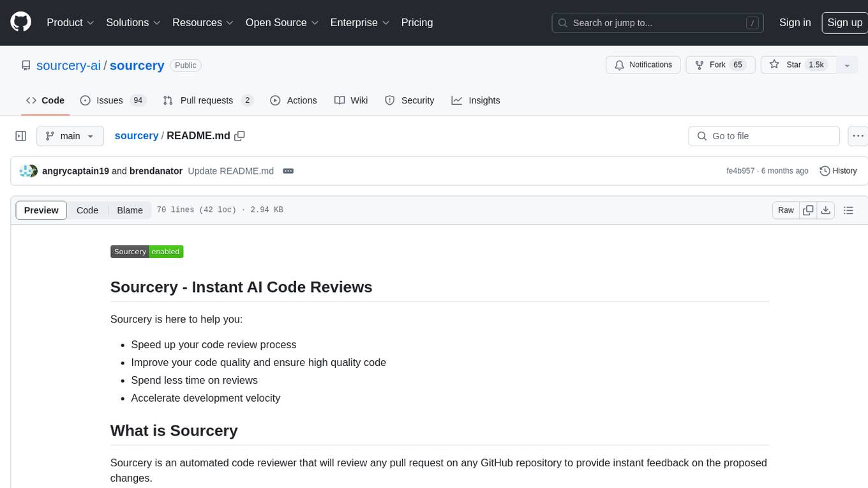This screenshot has height=488, width=868.
Task: Switch to the Actions tab
Action: point(294,100)
